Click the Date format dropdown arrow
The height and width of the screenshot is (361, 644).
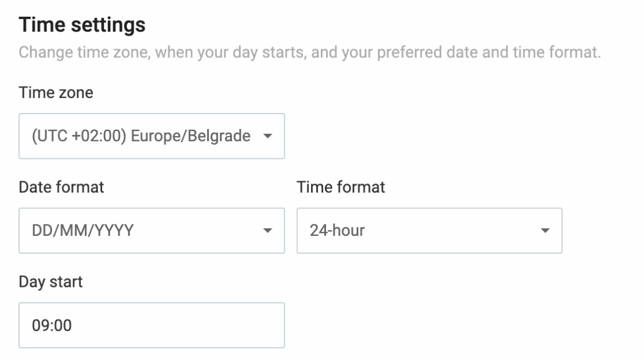click(x=268, y=230)
